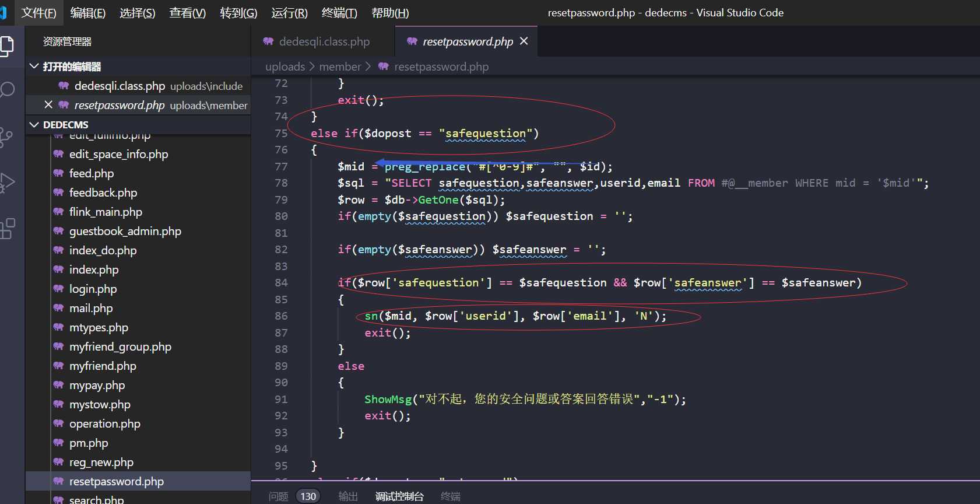This screenshot has width=980, height=504.
Task: Click the resetpassword.php breadcrumb segment
Action: pos(441,66)
